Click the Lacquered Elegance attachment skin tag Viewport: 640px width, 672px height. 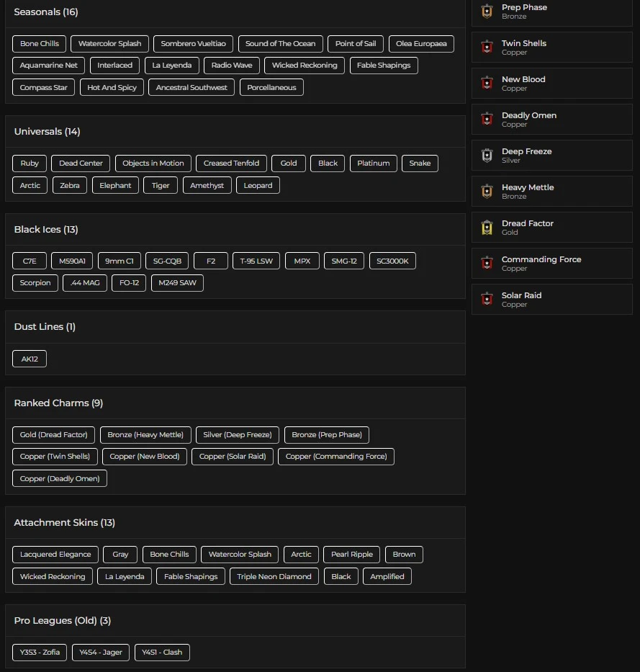[55, 555]
